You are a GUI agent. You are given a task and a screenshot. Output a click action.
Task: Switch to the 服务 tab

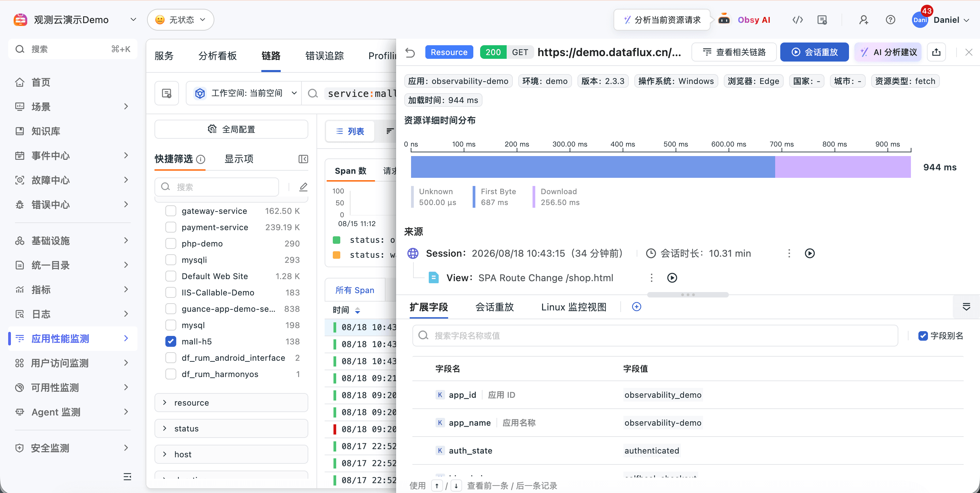164,56
